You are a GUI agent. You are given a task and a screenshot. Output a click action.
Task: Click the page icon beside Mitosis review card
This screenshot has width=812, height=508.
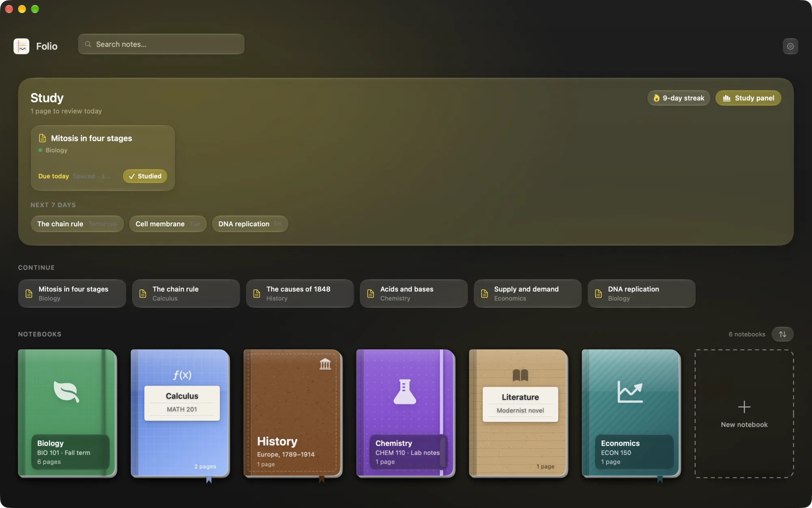click(x=42, y=138)
